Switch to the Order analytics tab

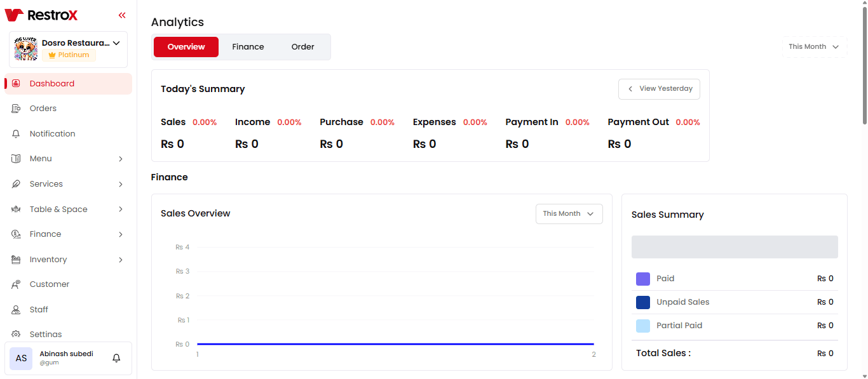[302, 47]
